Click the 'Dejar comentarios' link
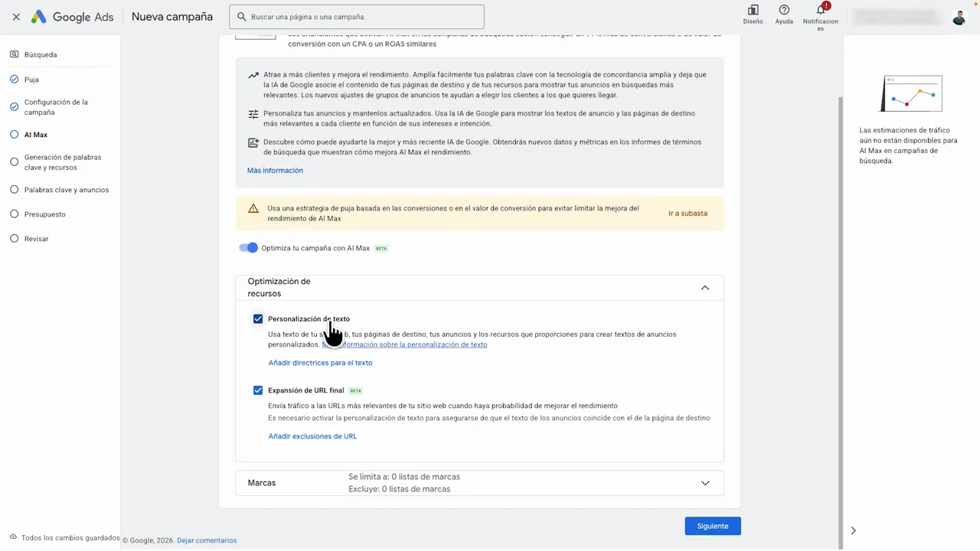 pyautogui.click(x=207, y=540)
